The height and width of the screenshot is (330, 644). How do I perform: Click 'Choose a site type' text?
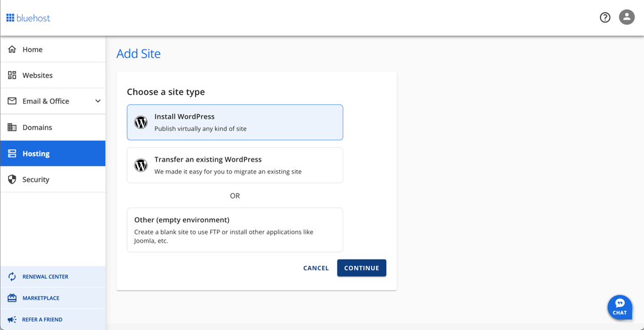pos(166,92)
